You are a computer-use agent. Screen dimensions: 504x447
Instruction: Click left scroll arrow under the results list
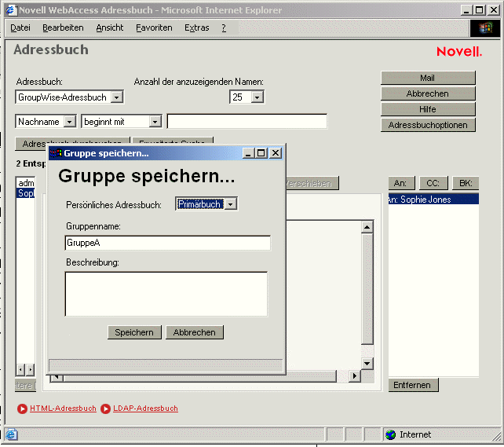click(x=20, y=369)
